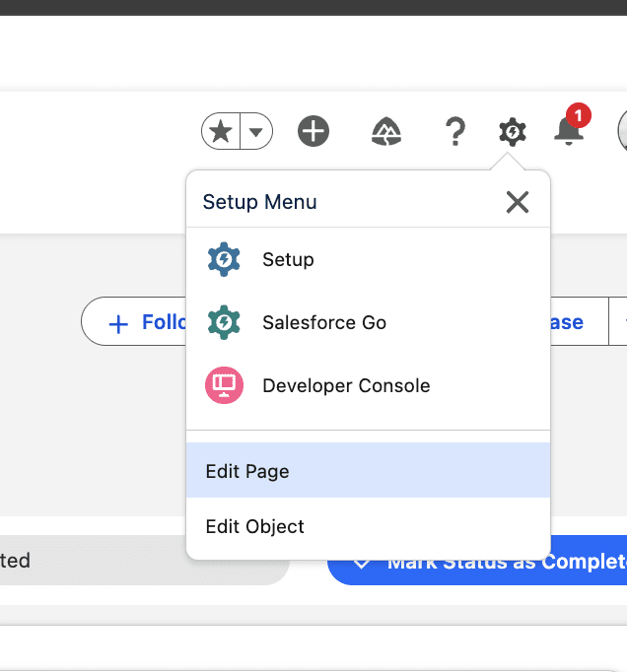Choose Edit Page option

(x=368, y=470)
